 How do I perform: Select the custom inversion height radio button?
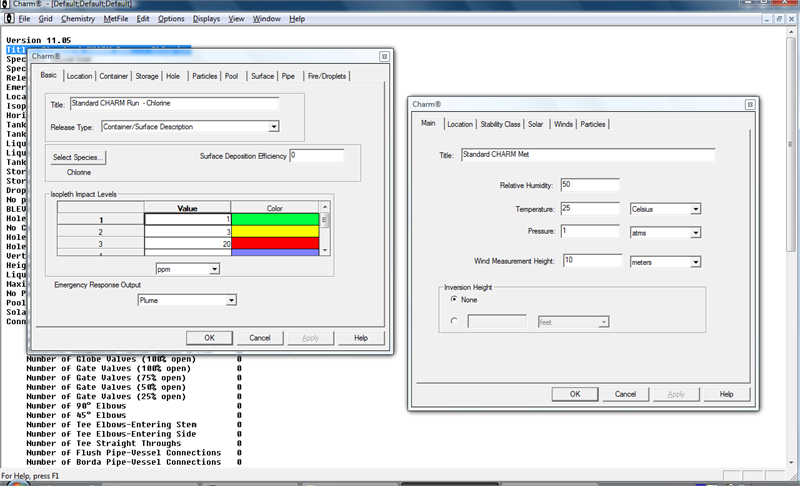point(455,321)
